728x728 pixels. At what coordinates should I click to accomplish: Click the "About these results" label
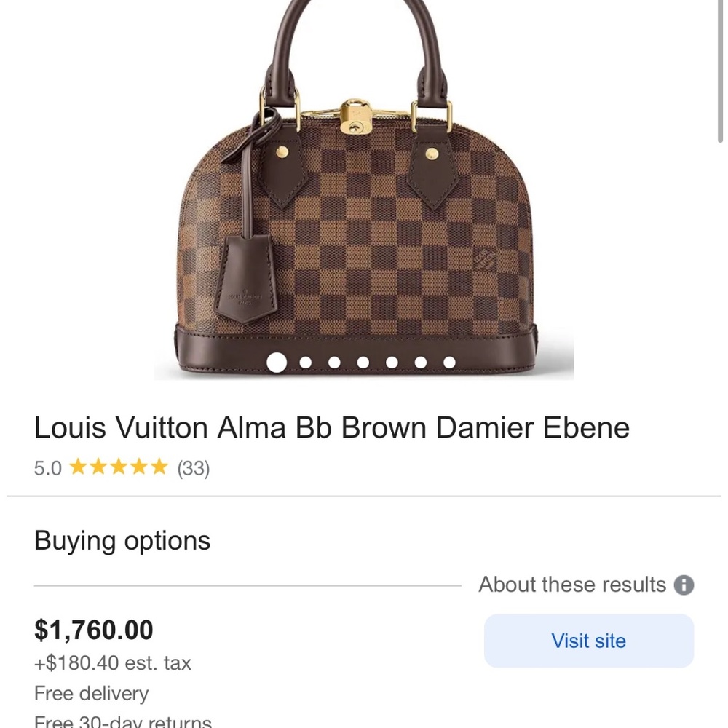(x=571, y=585)
